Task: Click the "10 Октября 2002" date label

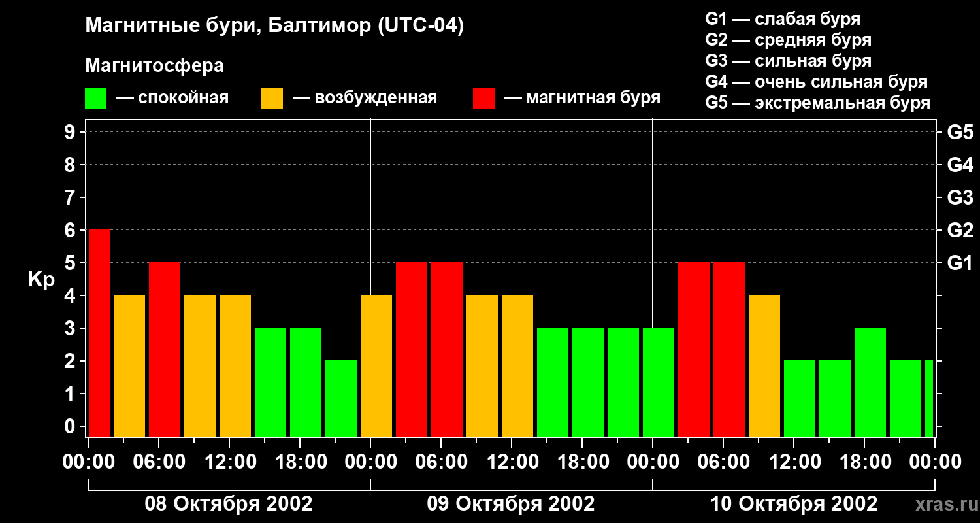Action: [794, 504]
